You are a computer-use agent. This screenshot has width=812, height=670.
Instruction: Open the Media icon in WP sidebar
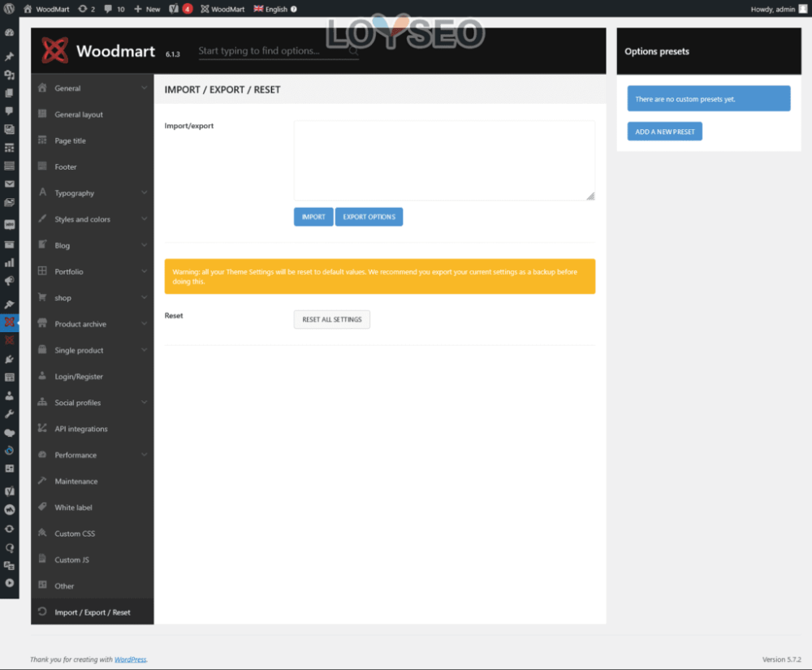pyautogui.click(x=9, y=75)
